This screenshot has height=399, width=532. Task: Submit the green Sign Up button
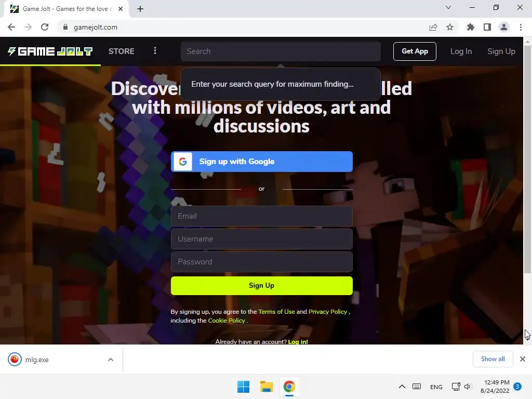point(262,286)
